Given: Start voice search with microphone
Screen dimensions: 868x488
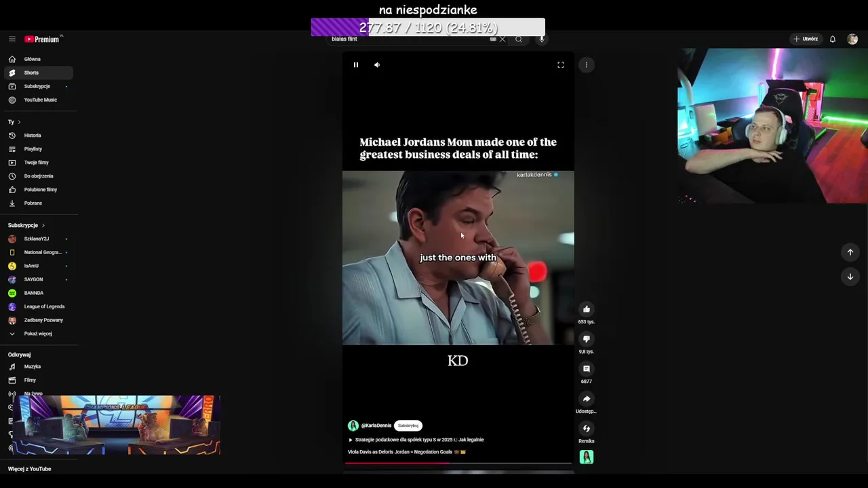Looking at the screenshot, I should pyautogui.click(x=541, y=39).
